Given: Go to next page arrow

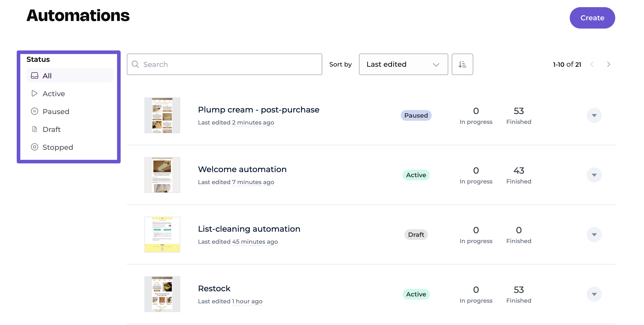Looking at the screenshot, I should (x=609, y=64).
